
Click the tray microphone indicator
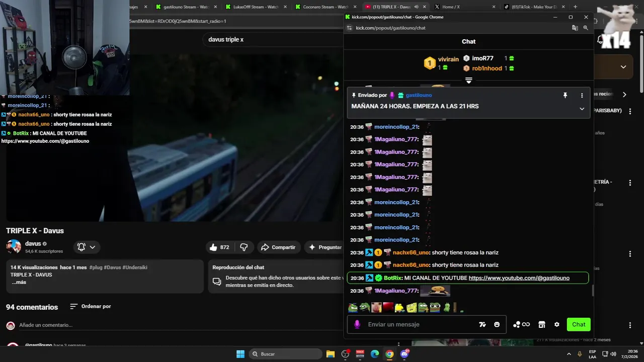pyautogui.click(x=580, y=354)
